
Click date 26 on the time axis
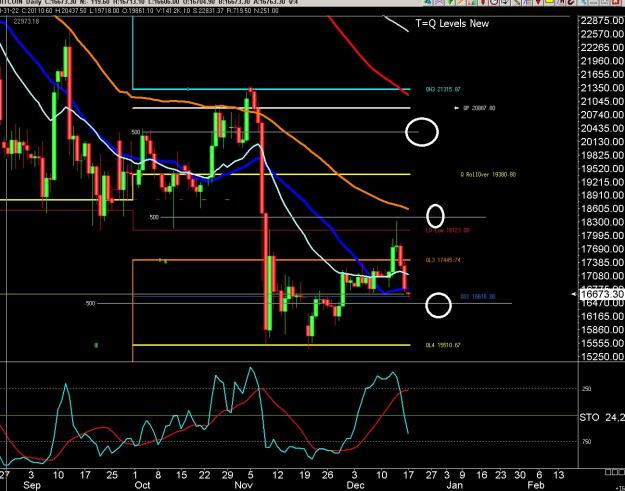pyautogui.click(x=327, y=475)
